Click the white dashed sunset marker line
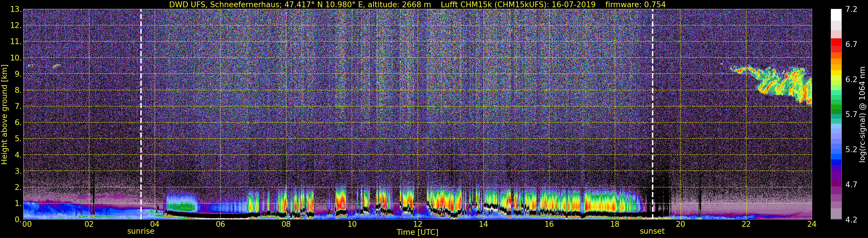Image resolution: width=868 pixels, height=238 pixels. point(653,114)
